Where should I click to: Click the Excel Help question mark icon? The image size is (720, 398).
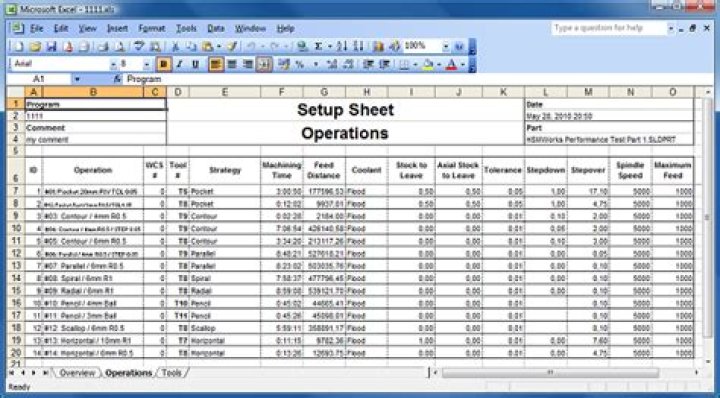point(459,46)
